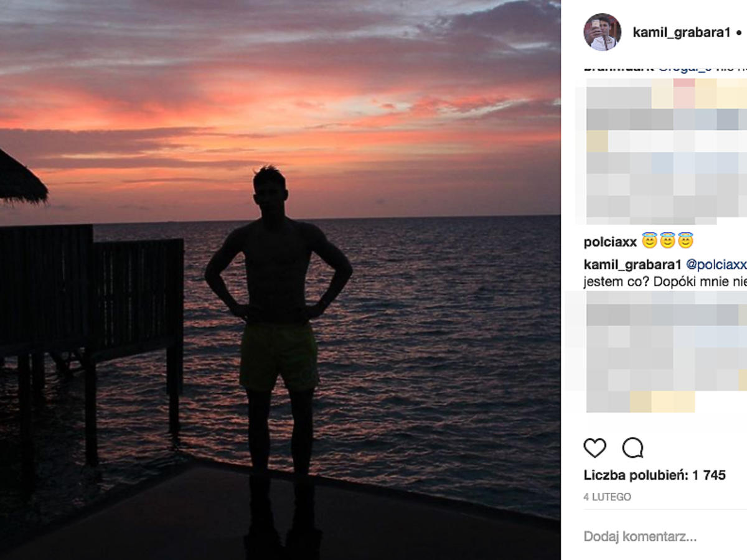This screenshot has height=560, width=747.
Task: Open the 4 LUTEGO post date link
Action: tap(608, 497)
